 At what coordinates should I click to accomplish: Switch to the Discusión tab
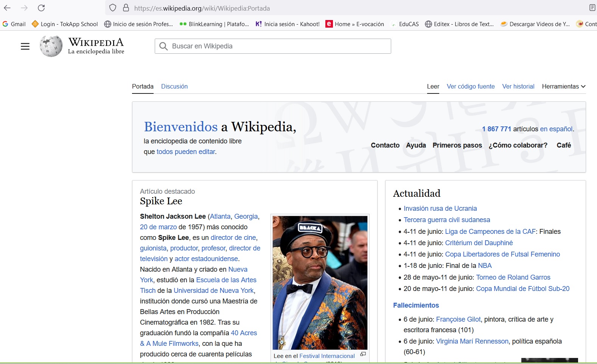(x=174, y=86)
